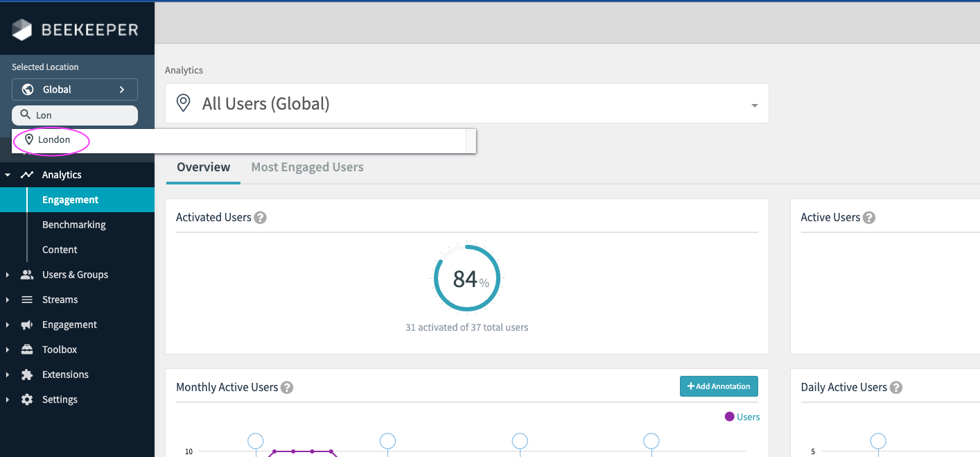The height and width of the screenshot is (457, 980).
Task: Open help icon next to Monthly Active Users
Action: [x=287, y=388]
